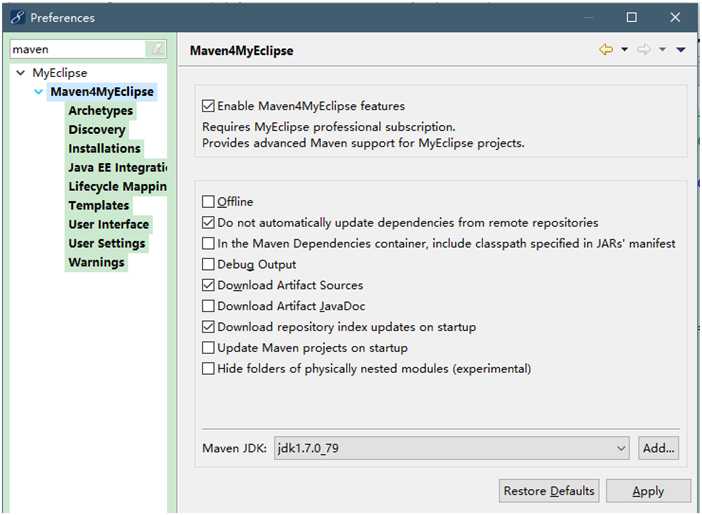Open the Archetypes preference page
Viewport: 702px width, 515px height.
(x=101, y=111)
